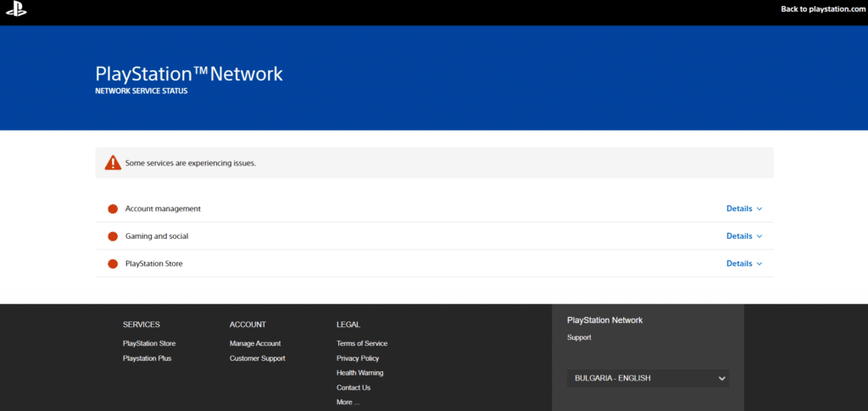Click the PlayStation logo icon
The image size is (868, 411).
point(16,8)
